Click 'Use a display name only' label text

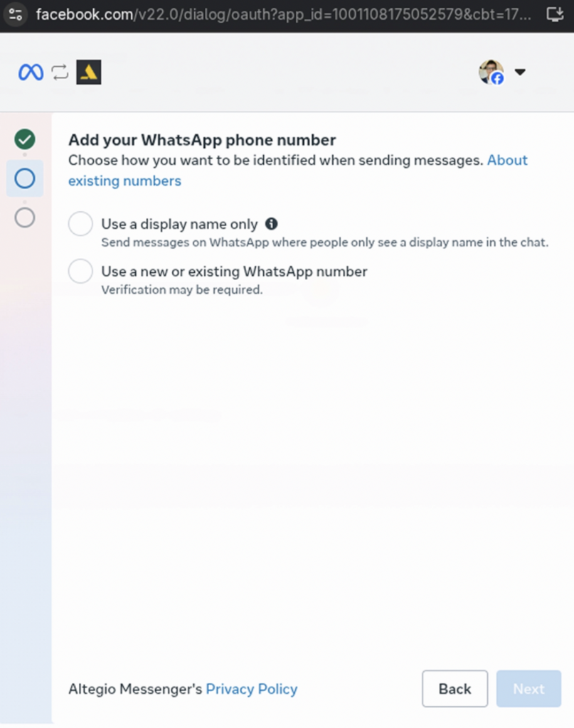179,224
